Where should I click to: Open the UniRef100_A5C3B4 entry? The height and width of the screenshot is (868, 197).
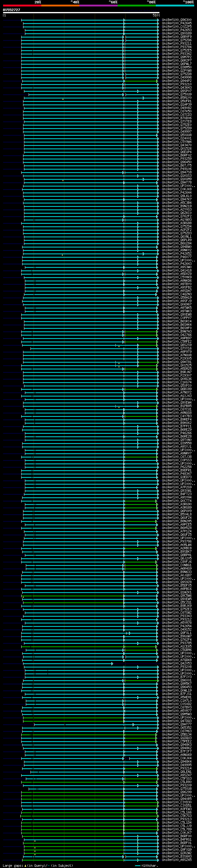coord(176,203)
